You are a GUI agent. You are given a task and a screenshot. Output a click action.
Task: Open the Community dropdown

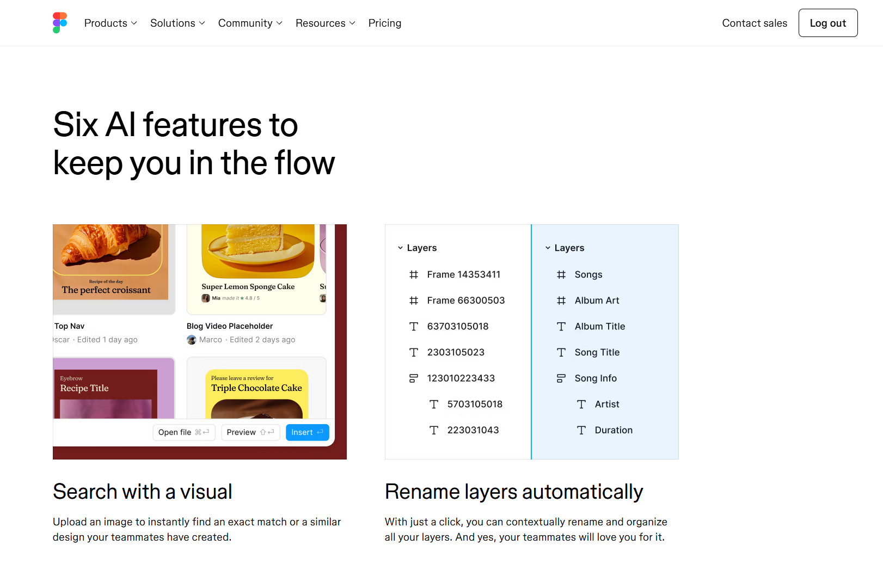250,23
